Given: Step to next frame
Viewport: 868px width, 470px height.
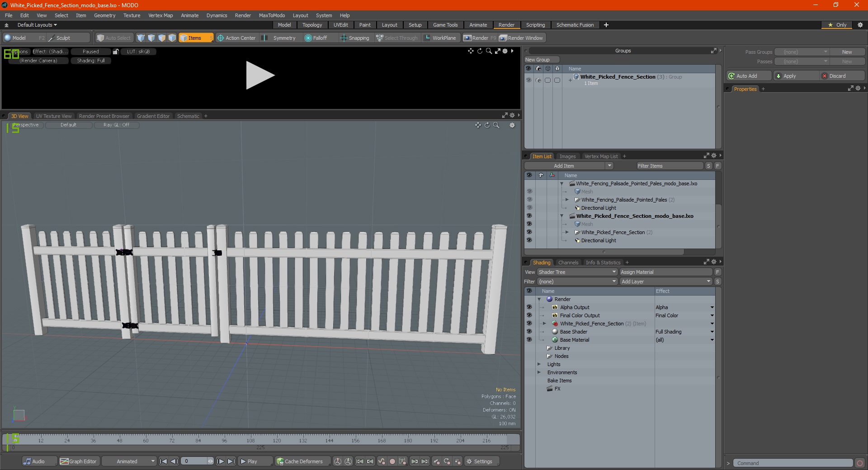Looking at the screenshot, I should [x=221, y=461].
